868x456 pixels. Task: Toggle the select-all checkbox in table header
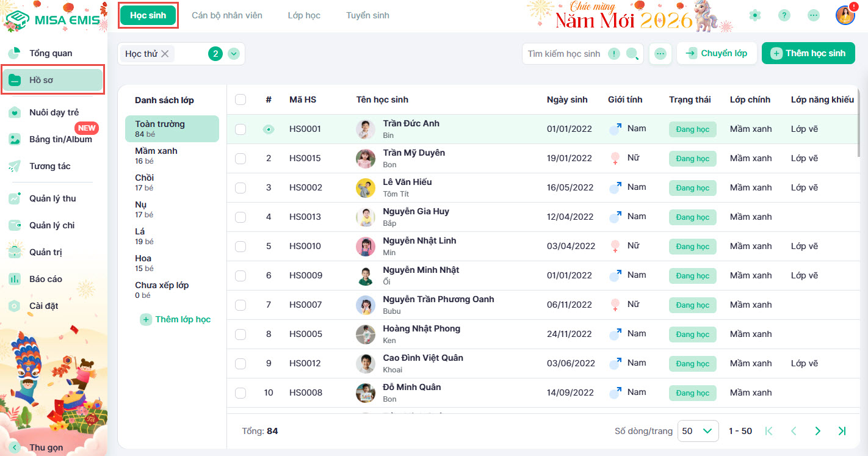click(x=241, y=100)
